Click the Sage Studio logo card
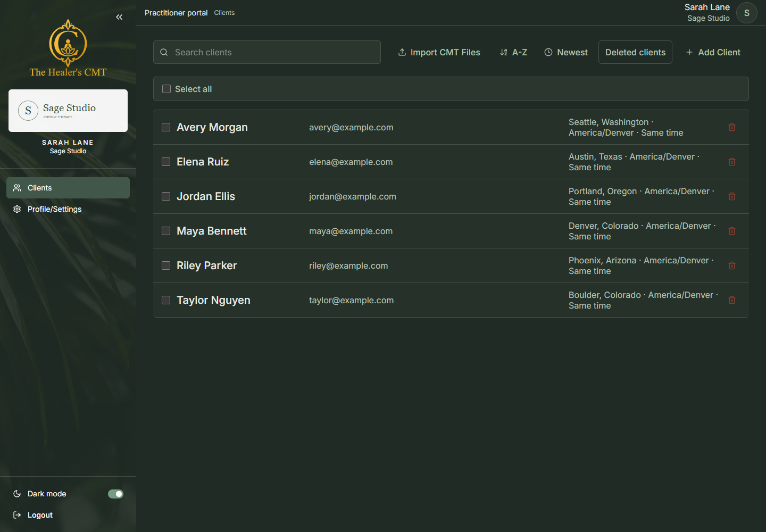 click(x=68, y=111)
